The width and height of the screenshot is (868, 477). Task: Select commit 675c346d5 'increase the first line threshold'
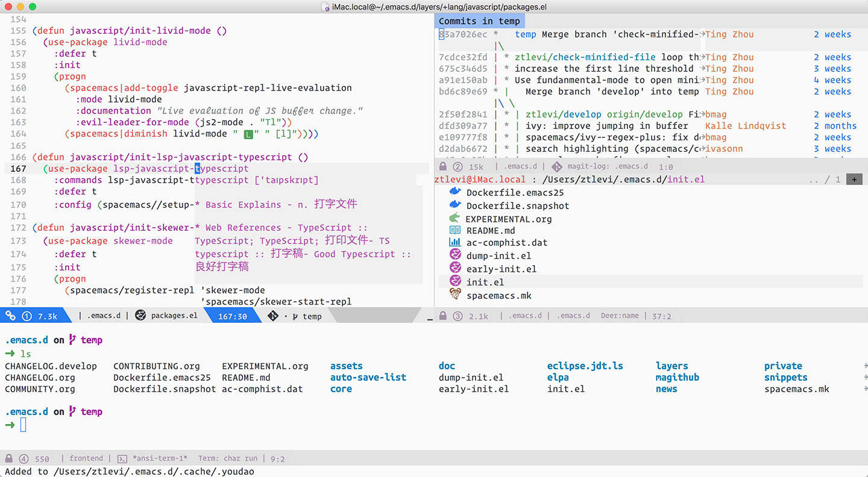(x=648, y=69)
